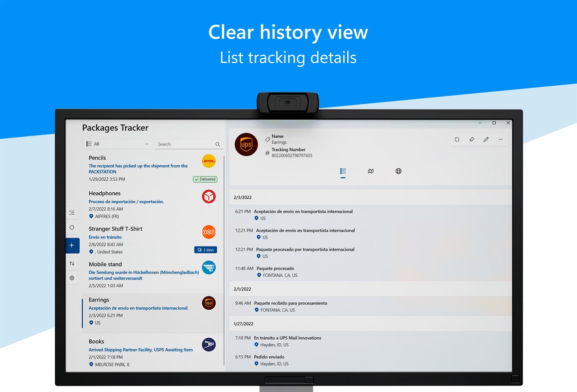Refresh the Earrings tracking status
This screenshot has height=392, width=577.
tap(457, 139)
